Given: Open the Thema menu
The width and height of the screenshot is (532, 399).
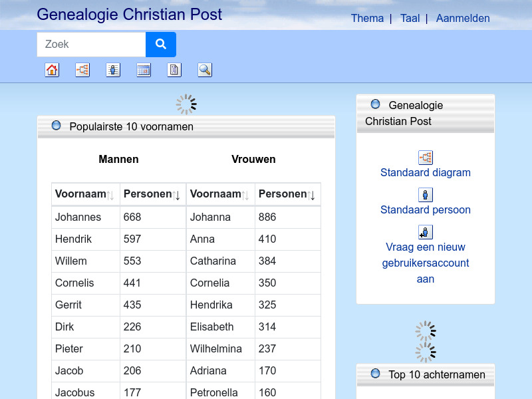Looking at the screenshot, I should 368,19.
